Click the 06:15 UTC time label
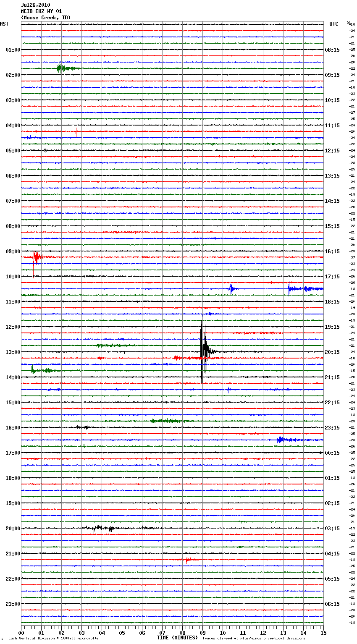 tap(332, 604)
